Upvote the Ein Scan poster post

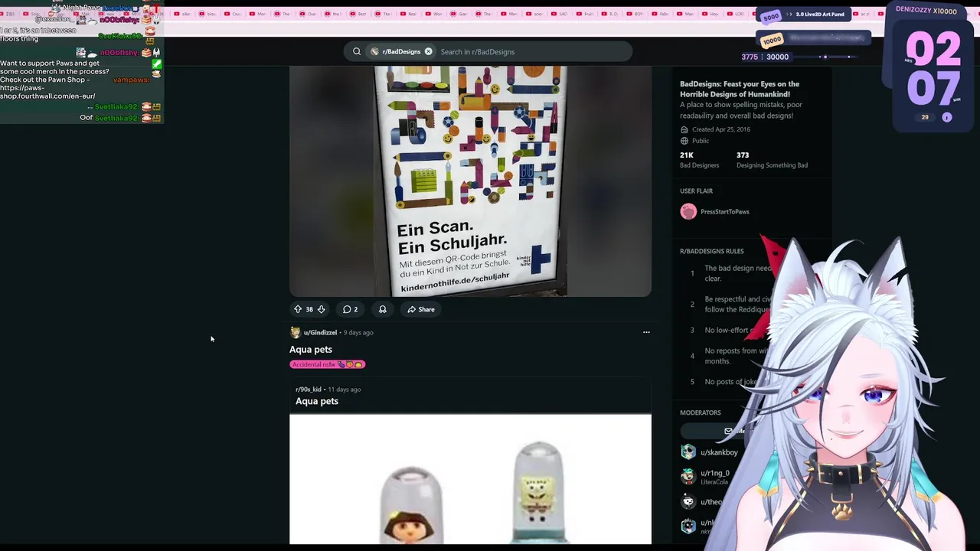[x=298, y=309]
